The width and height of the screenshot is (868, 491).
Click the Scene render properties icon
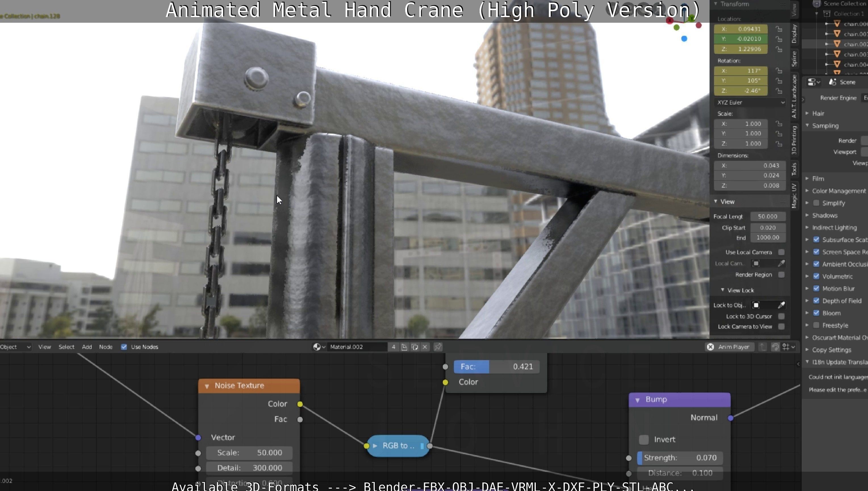[x=833, y=82]
